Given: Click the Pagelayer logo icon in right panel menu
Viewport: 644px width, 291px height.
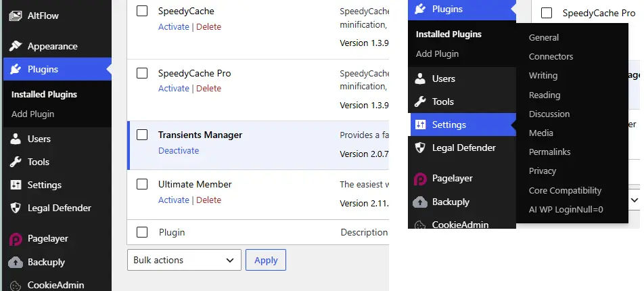Looking at the screenshot, I should tap(420, 179).
